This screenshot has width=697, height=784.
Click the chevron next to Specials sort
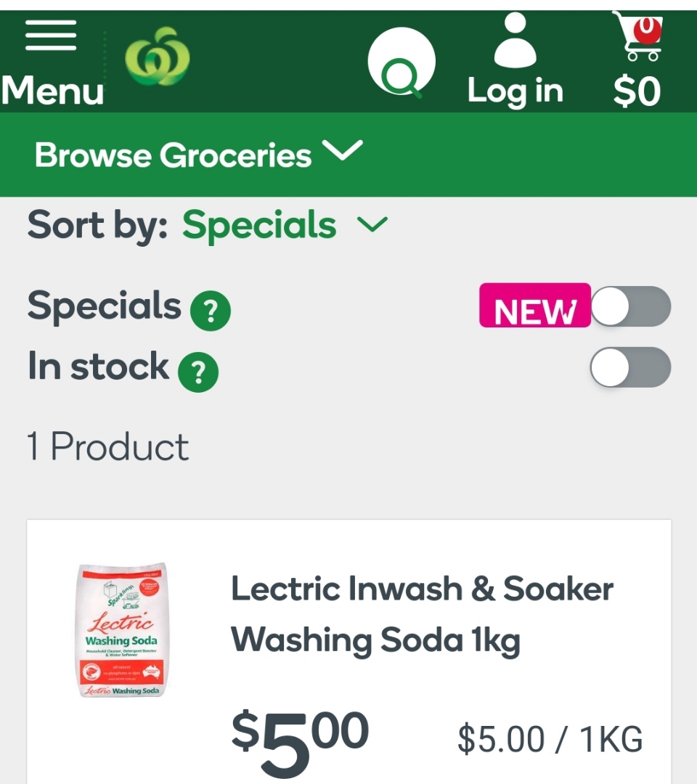click(x=372, y=224)
